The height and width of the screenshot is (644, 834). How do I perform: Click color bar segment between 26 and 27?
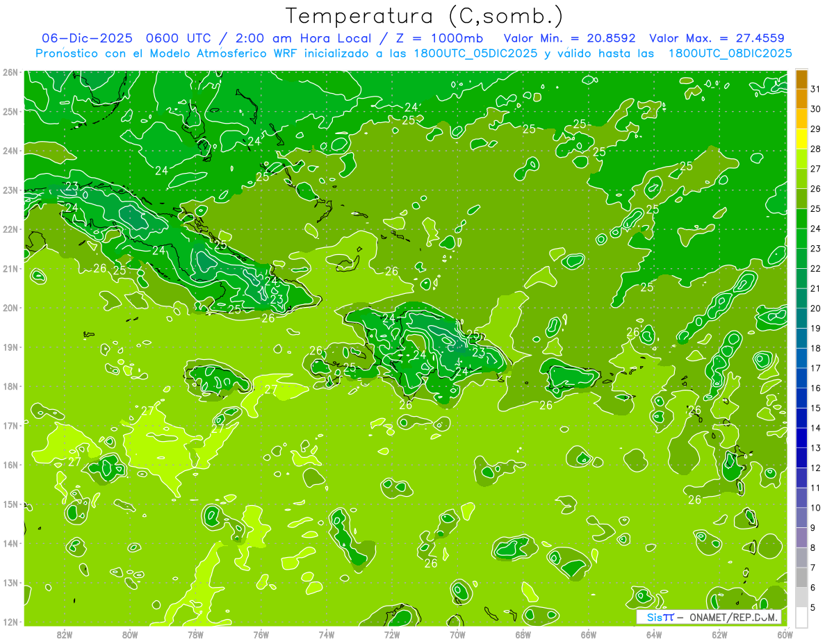pyautogui.click(x=801, y=179)
